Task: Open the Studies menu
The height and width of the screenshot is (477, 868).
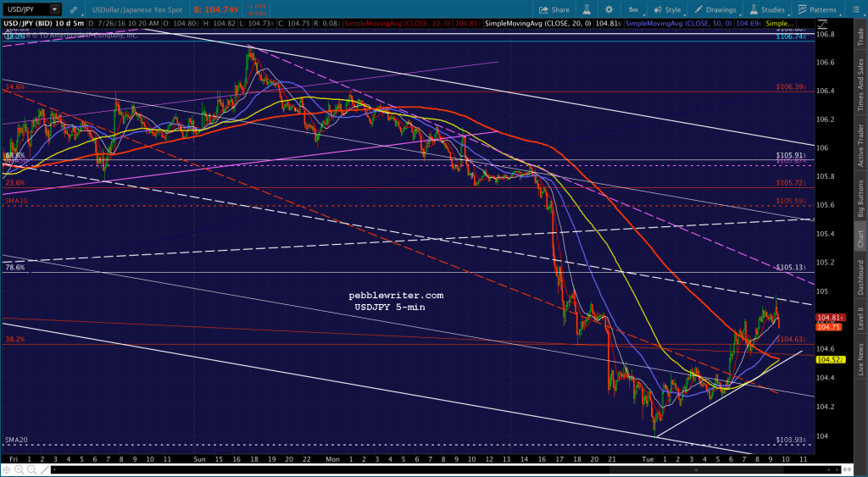Action: tap(767, 9)
